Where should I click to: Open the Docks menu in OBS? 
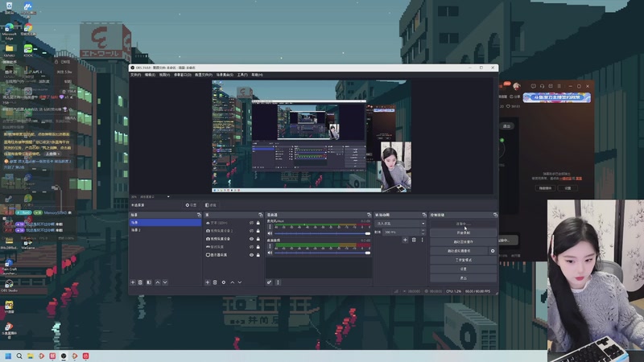pos(183,75)
